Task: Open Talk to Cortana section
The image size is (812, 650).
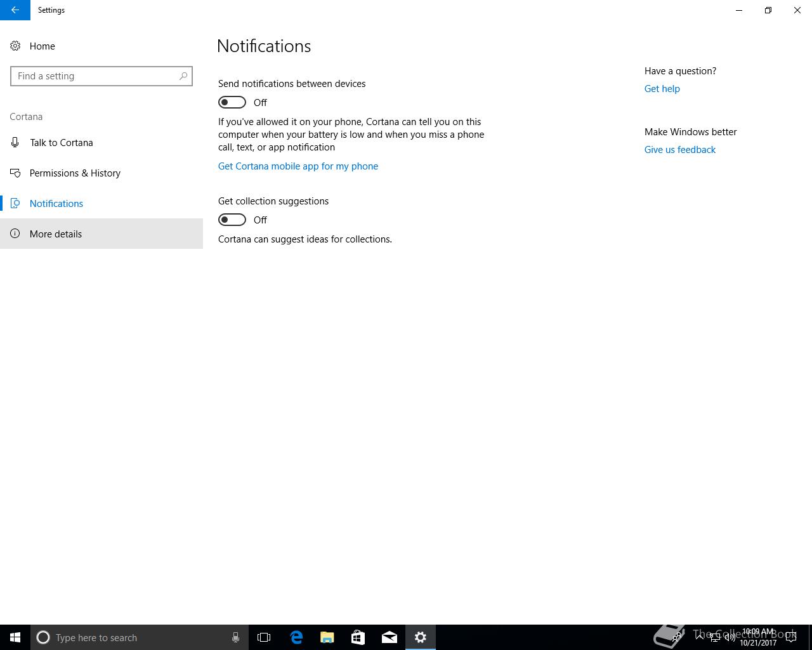Action: (101, 142)
